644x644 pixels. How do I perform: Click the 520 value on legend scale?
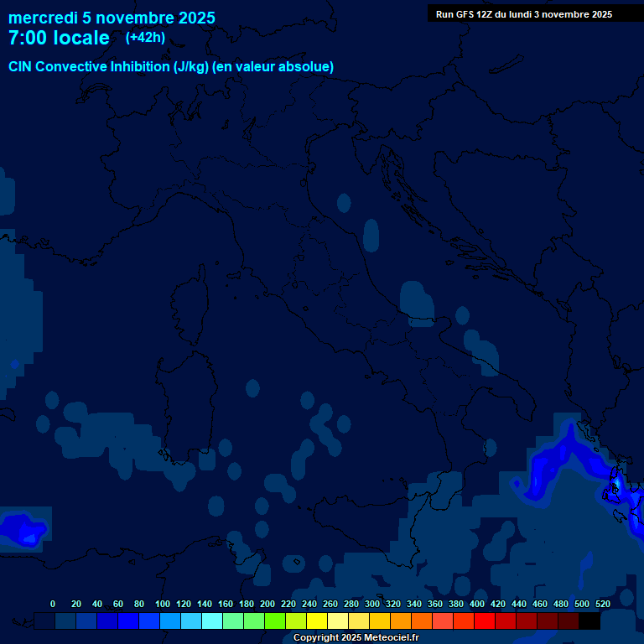tap(602, 604)
